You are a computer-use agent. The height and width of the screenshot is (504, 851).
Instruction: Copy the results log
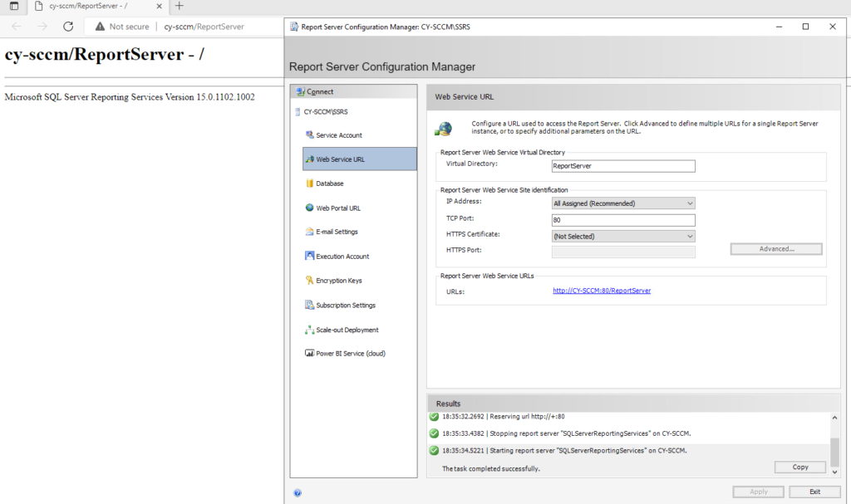(x=800, y=467)
